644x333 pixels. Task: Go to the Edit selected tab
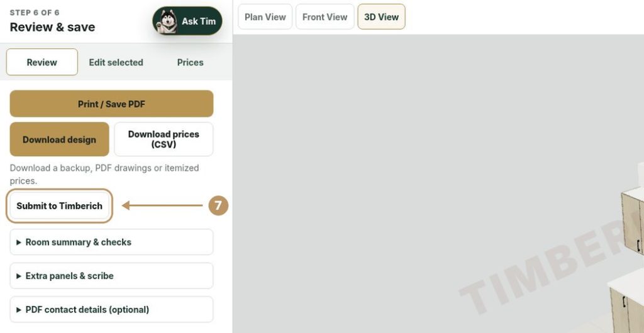tap(116, 62)
